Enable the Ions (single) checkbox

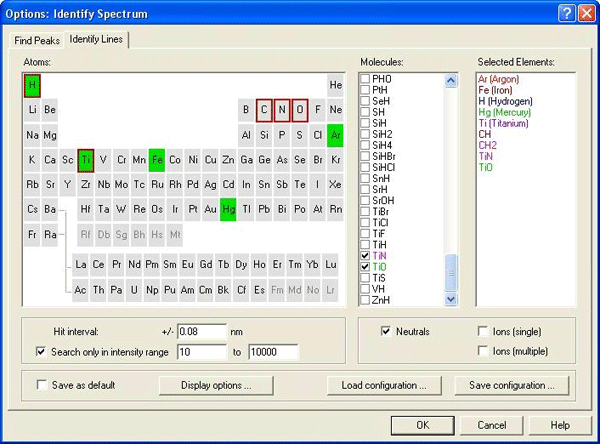click(x=483, y=331)
